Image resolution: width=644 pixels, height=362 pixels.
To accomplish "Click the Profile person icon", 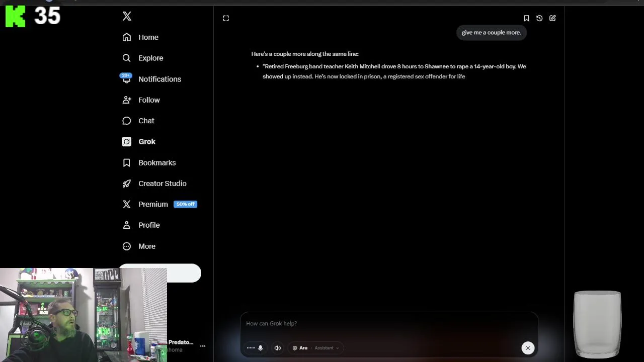I will coord(127,225).
